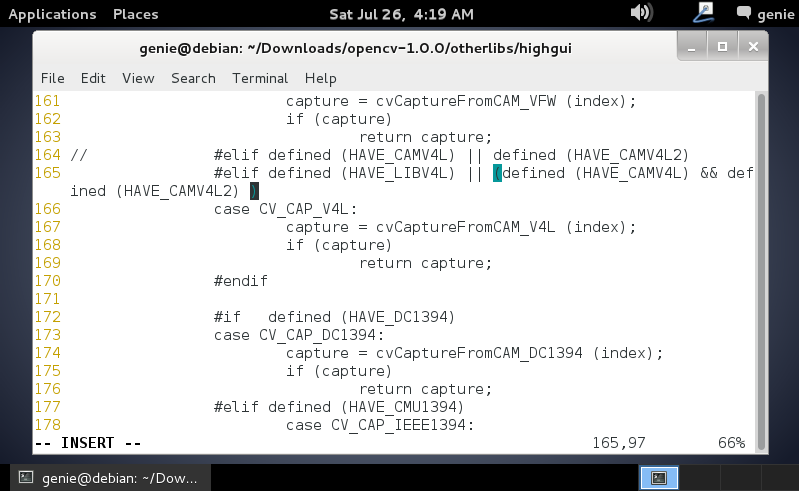Click 'return capture;' on line 169
The image size is (799, 491).
pyautogui.click(x=425, y=263)
